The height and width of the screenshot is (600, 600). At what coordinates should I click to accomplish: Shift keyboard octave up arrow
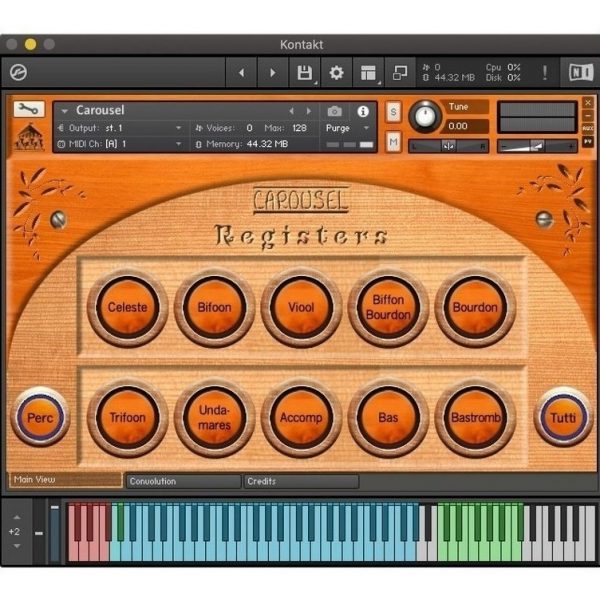coord(17,517)
